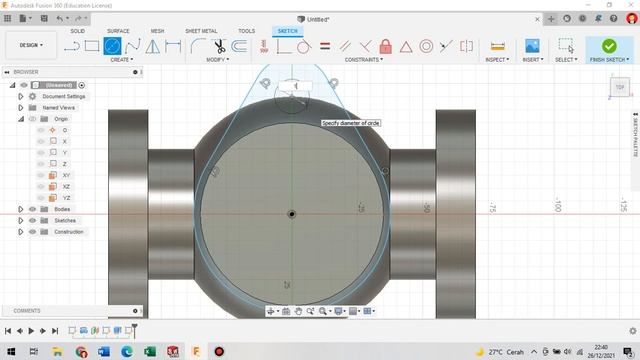Image resolution: width=640 pixels, height=360 pixels.
Task: Click the circle diameter input field
Action: click(296, 86)
